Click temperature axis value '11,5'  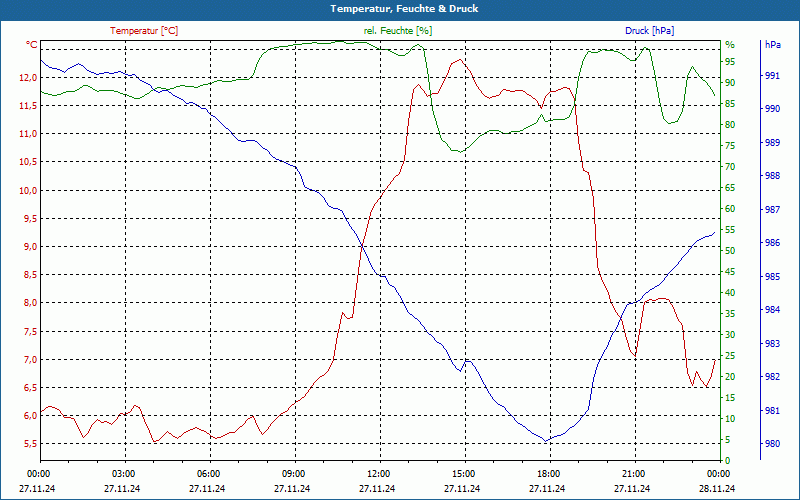(x=28, y=106)
